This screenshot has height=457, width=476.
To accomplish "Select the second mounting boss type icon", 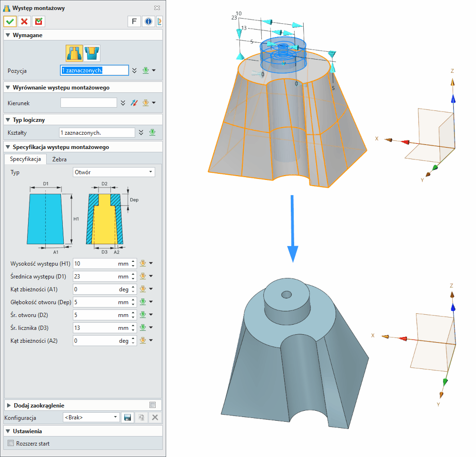I will (92, 53).
